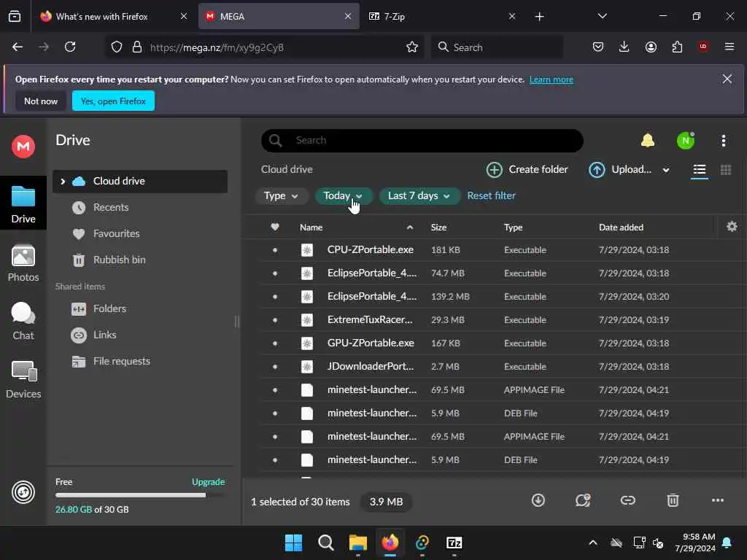Open MEGA three-dot main menu
The width and height of the screenshot is (747, 560).
point(723,140)
